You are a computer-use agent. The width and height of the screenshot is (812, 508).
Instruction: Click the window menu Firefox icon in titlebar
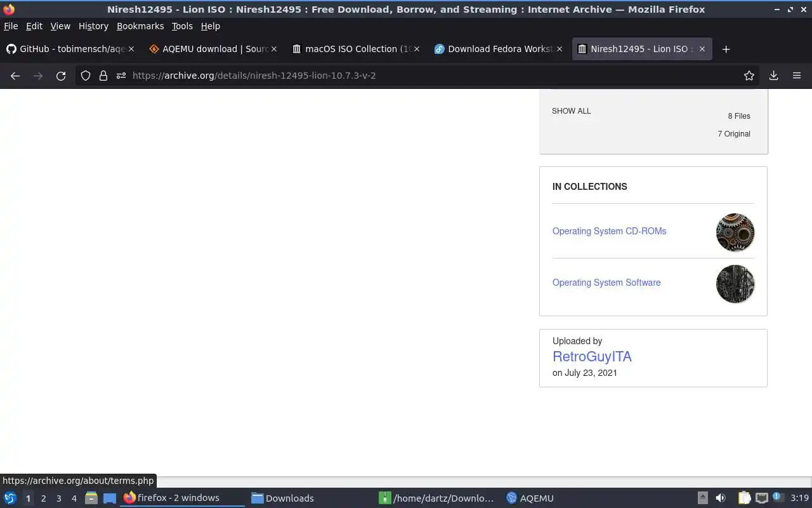[x=9, y=10]
